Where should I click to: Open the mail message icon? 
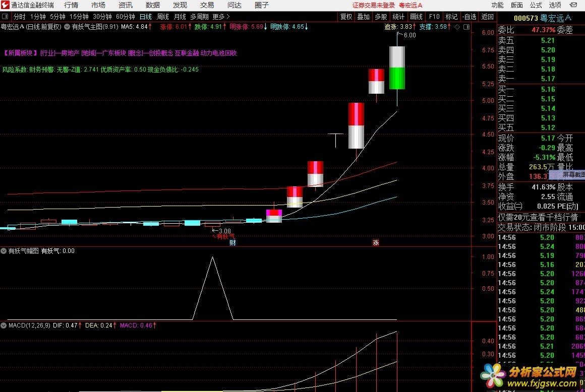tap(573, 5)
